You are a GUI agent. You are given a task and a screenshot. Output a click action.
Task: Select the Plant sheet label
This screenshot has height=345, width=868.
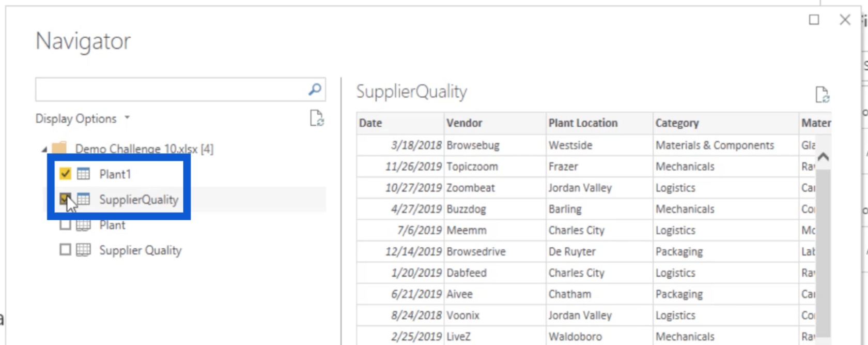coord(112,225)
